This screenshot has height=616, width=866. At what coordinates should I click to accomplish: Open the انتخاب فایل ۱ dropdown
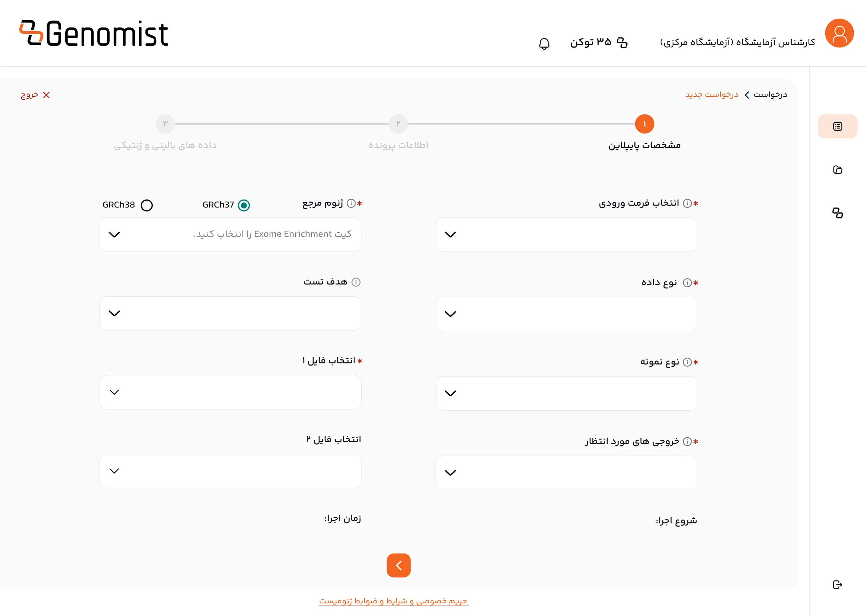231,392
